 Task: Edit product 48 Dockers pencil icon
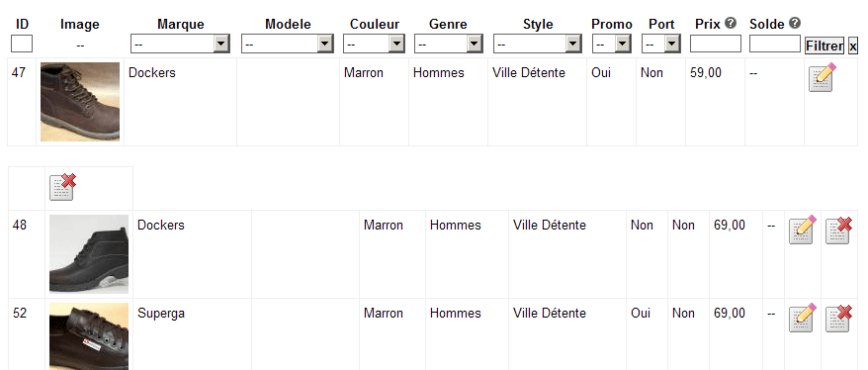tap(803, 230)
